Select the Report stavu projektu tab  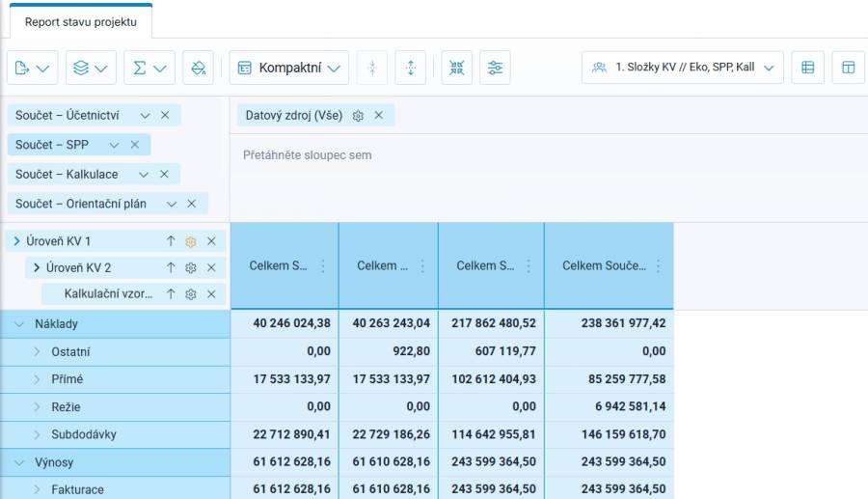click(81, 21)
